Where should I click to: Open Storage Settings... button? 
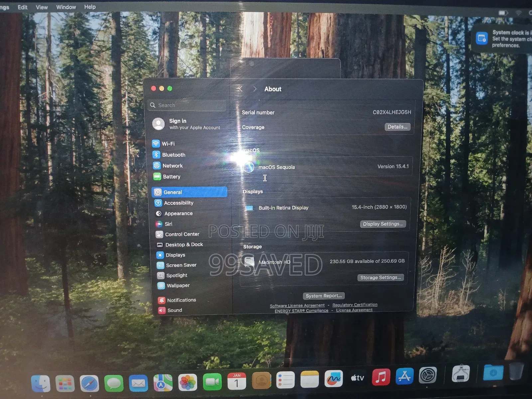click(x=381, y=277)
